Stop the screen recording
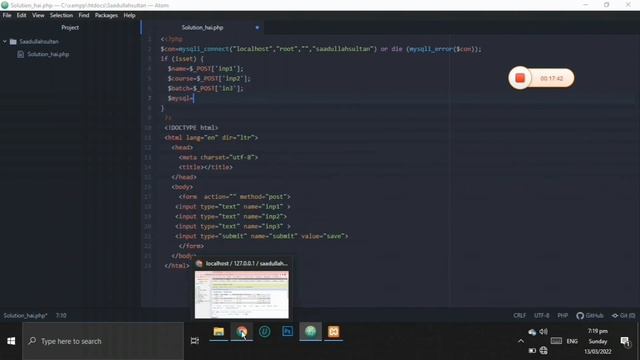The image size is (640, 360). (520, 78)
